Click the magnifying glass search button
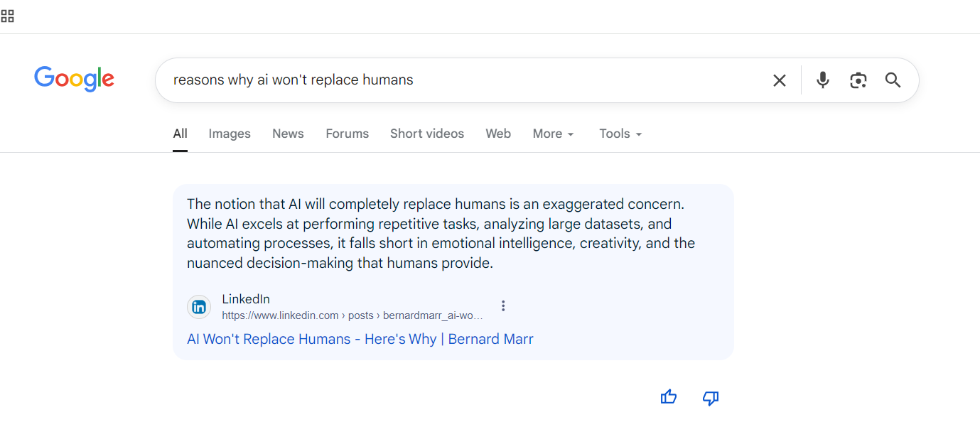Image resolution: width=980 pixels, height=427 pixels. [x=893, y=80]
